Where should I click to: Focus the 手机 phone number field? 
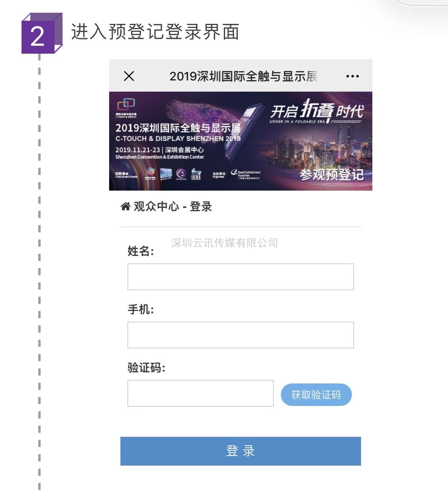[241, 335]
